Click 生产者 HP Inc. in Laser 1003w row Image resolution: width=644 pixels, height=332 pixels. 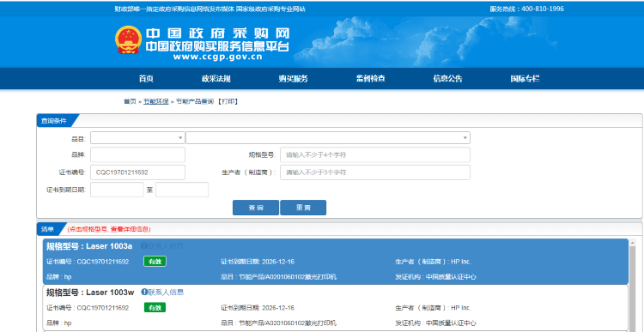434,308
